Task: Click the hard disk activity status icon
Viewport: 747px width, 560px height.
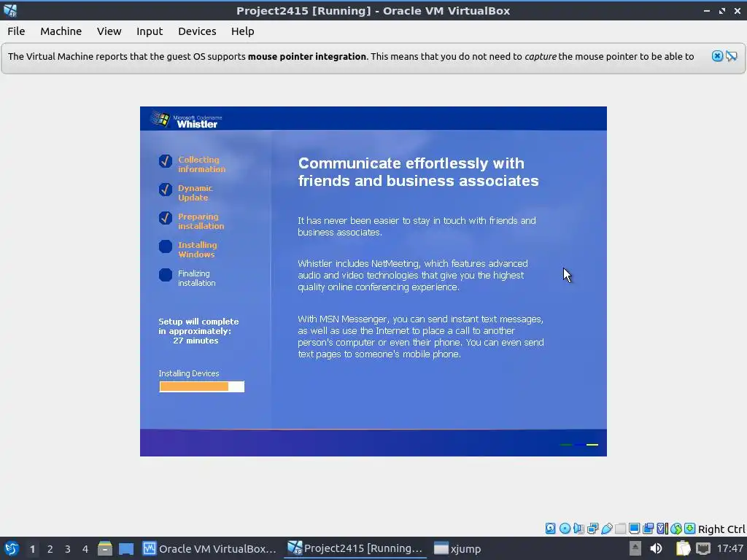Action: coord(550,528)
